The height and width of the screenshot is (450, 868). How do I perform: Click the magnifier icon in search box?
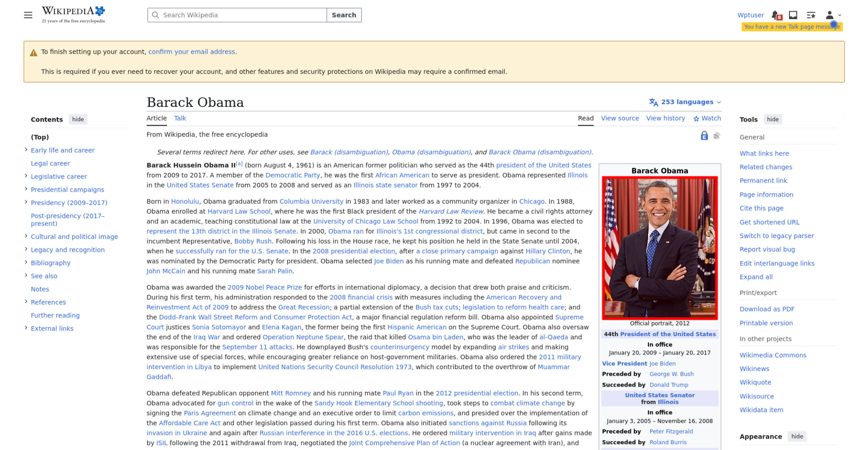coord(155,15)
